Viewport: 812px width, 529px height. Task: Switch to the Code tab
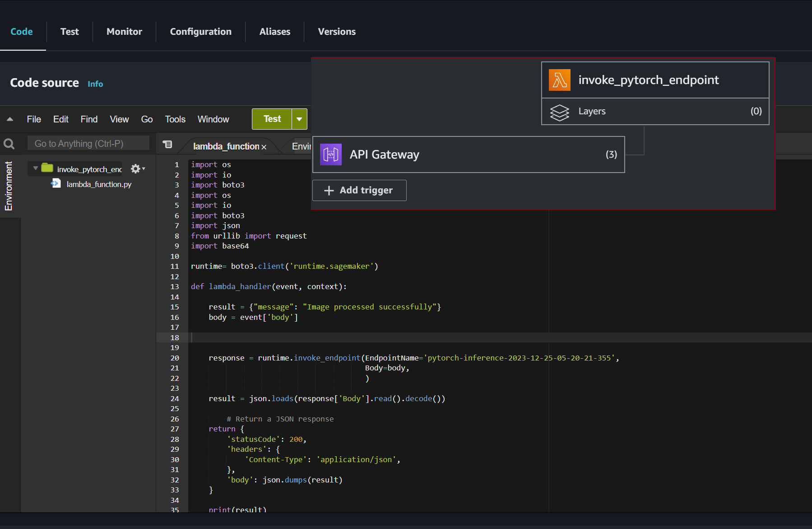tap(22, 32)
